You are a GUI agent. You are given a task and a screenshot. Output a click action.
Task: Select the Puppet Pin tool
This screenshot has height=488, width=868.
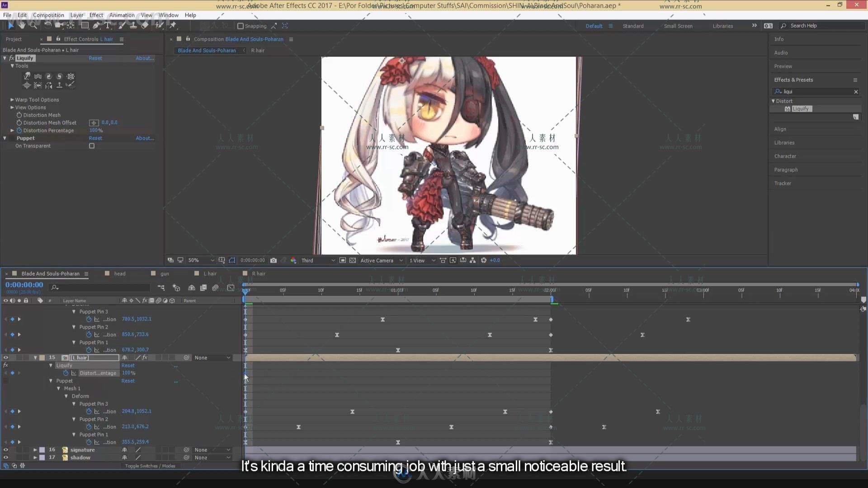(x=173, y=26)
